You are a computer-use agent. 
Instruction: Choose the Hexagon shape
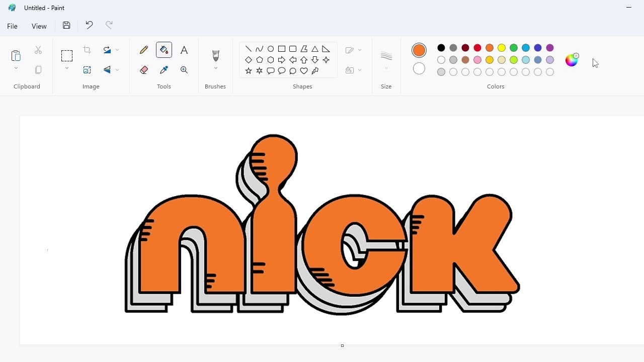click(271, 60)
